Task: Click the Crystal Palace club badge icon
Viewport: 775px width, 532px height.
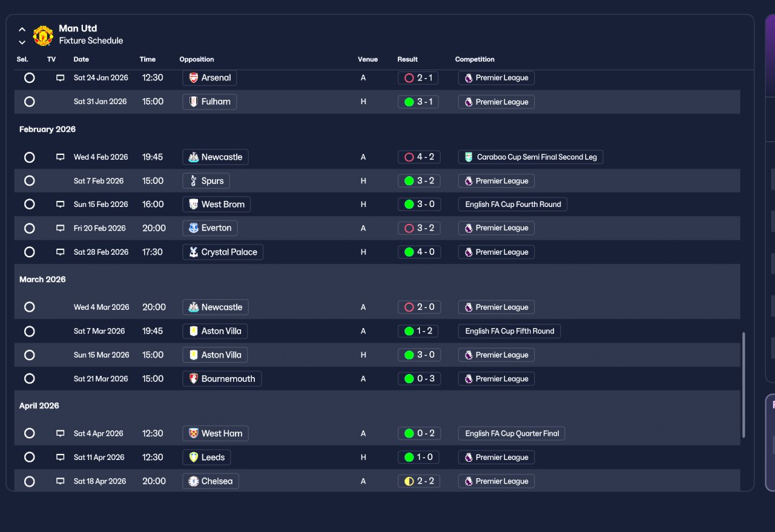Action: tap(194, 252)
